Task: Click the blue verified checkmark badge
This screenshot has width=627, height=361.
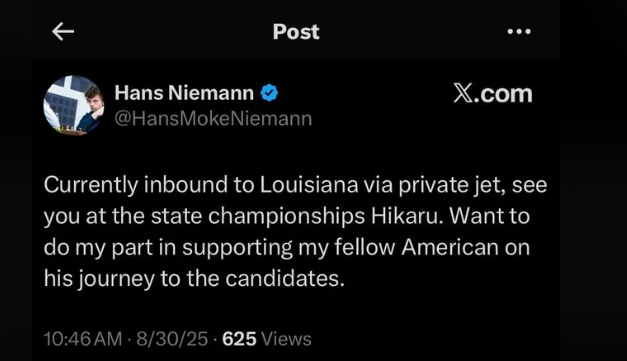Action: [x=269, y=93]
